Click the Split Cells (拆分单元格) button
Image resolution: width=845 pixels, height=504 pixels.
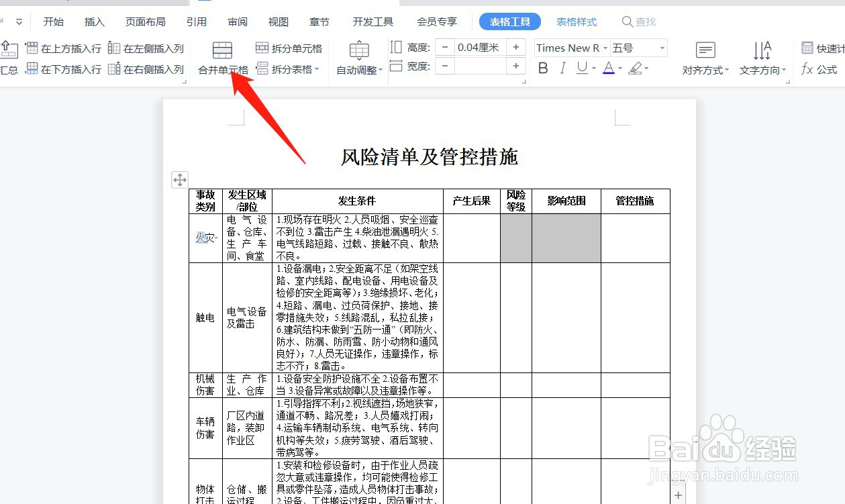pyautogui.click(x=289, y=48)
